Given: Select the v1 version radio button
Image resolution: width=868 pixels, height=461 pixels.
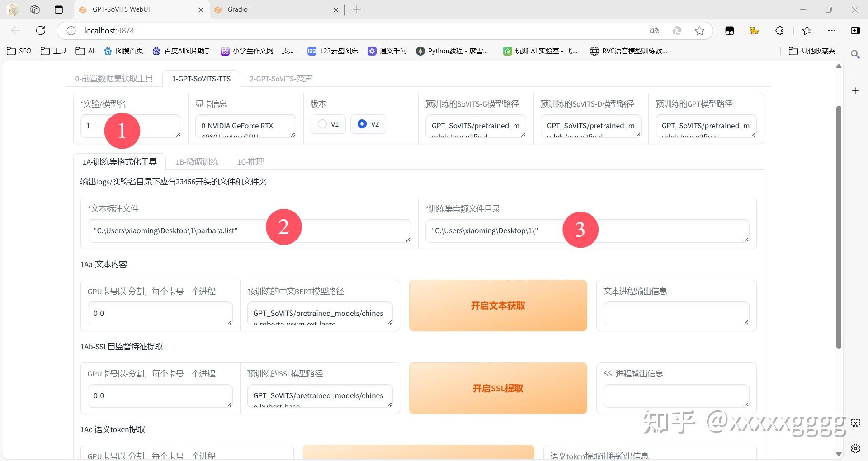Looking at the screenshot, I should pos(322,124).
